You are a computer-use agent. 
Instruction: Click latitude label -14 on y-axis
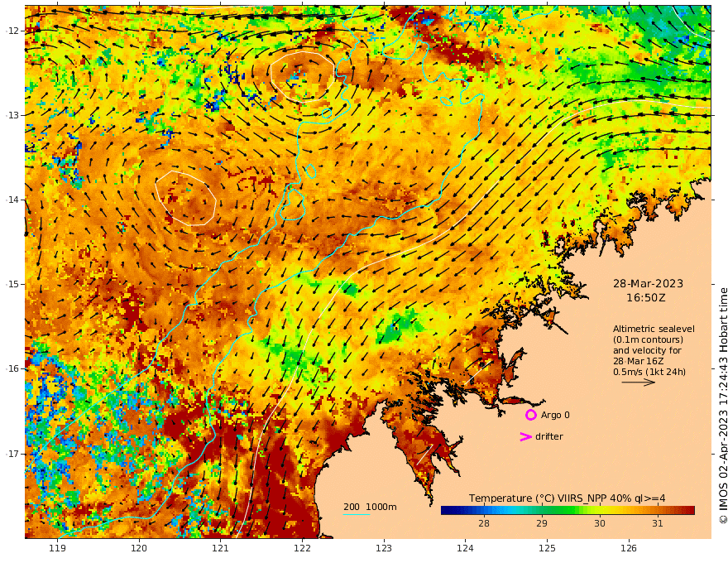(12, 200)
